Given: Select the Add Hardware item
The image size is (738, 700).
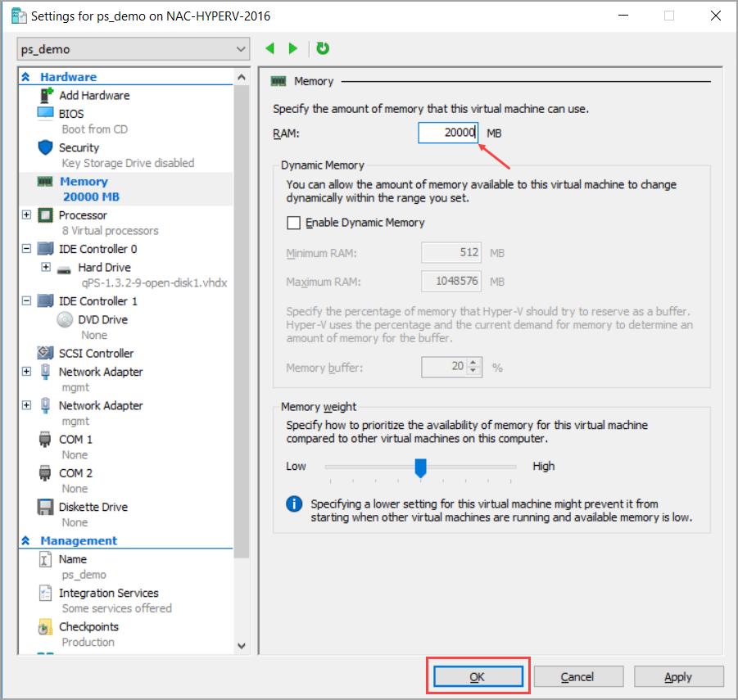Looking at the screenshot, I should (x=94, y=96).
